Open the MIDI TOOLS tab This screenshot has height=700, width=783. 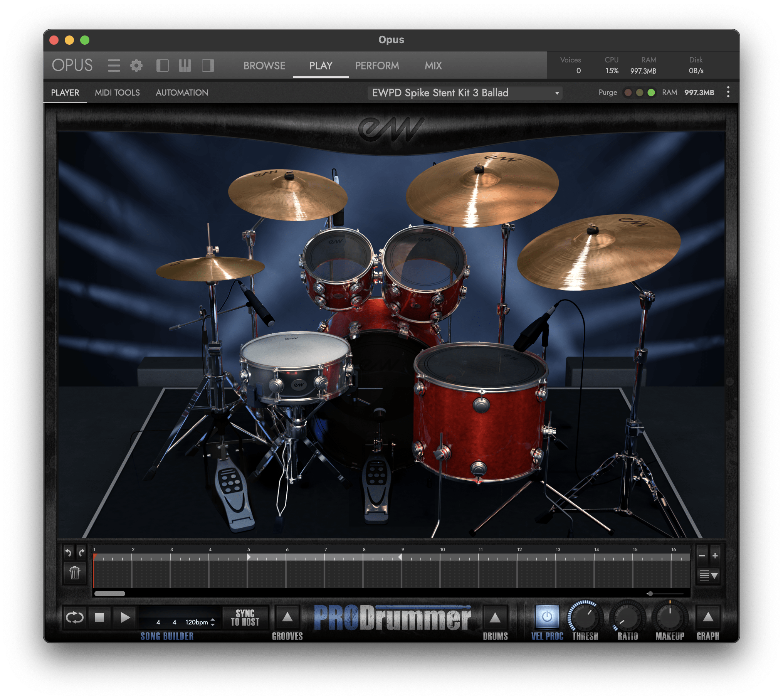[117, 93]
